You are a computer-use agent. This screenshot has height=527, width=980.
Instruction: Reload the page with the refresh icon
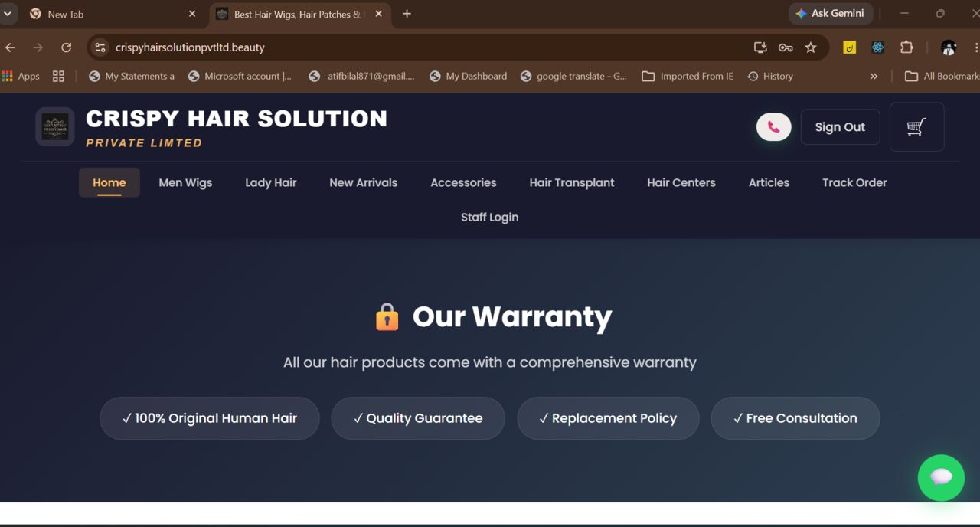67,47
